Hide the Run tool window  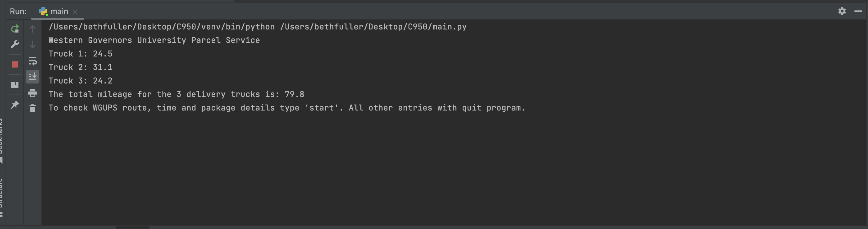pyautogui.click(x=858, y=11)
